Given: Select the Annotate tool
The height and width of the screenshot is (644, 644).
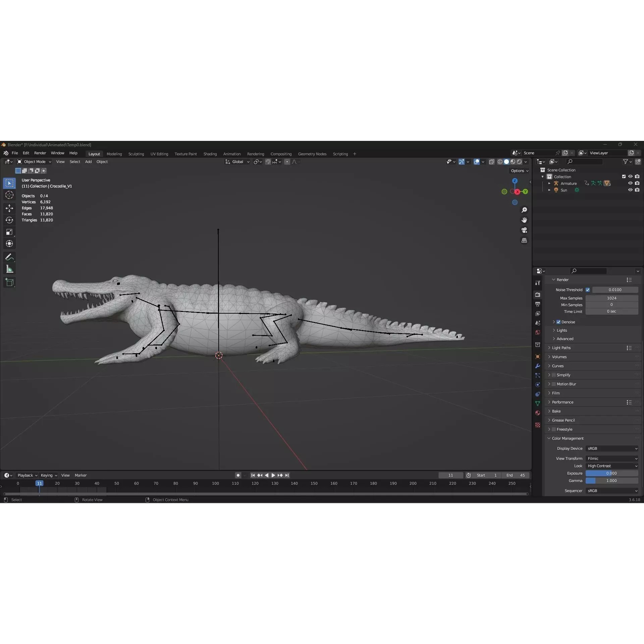Looking at the screenshot, I should point(9,257).
